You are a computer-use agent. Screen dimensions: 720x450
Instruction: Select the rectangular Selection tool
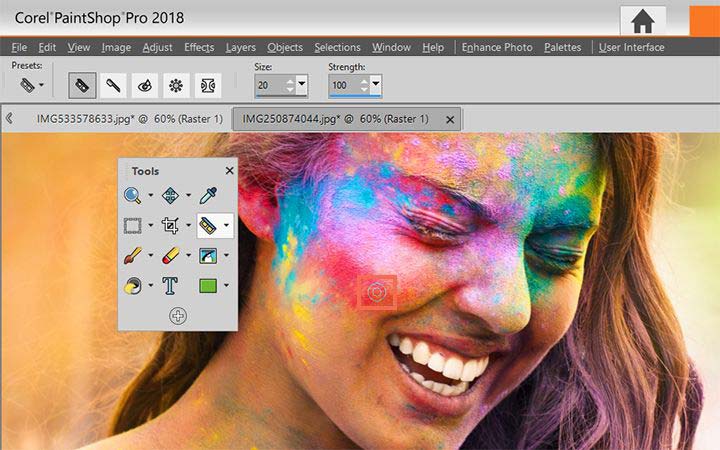pos(133,225)
